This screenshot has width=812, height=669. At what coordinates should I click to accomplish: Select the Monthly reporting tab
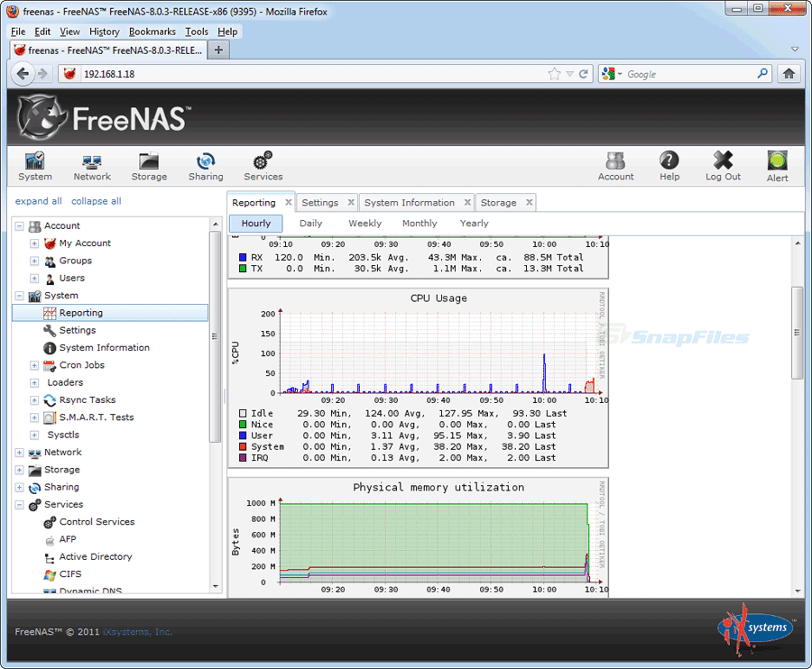pyautogui.click(x=420, y=224)
